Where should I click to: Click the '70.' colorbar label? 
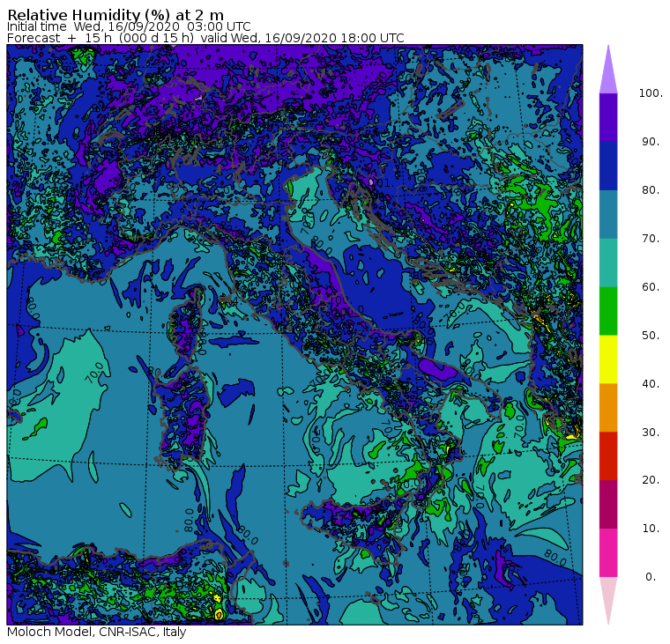click(651, 238)
